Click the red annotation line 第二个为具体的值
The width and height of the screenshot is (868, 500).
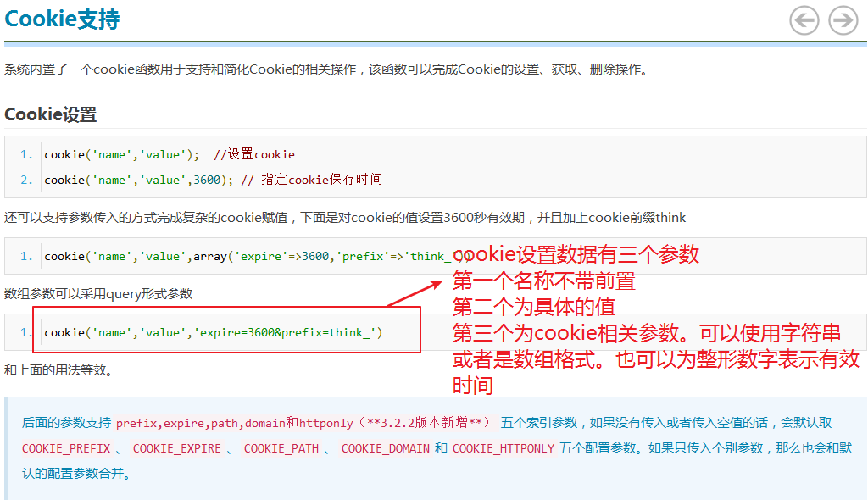point(533,306)
